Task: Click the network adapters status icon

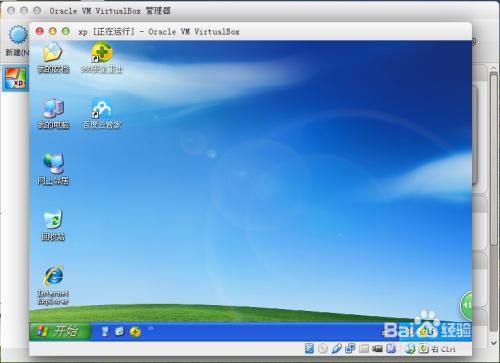Action: pyautogui.click(x=350, y=349)
